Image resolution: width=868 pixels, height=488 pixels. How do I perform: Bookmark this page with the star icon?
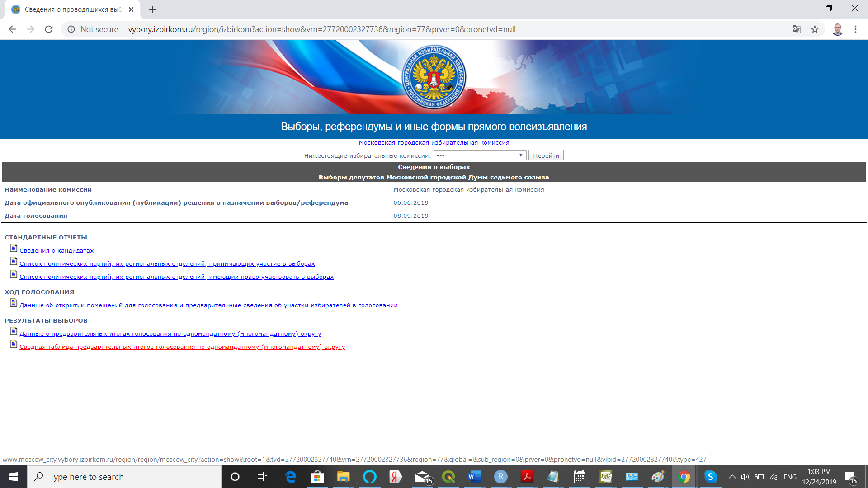pos(815,29)
